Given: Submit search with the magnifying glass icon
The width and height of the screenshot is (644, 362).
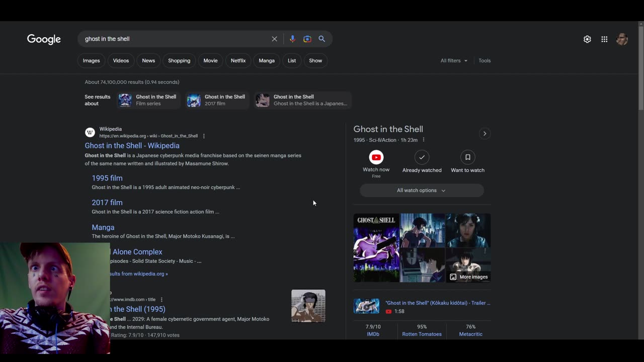Looking at the screenshot, I should (x=322, y=39).
